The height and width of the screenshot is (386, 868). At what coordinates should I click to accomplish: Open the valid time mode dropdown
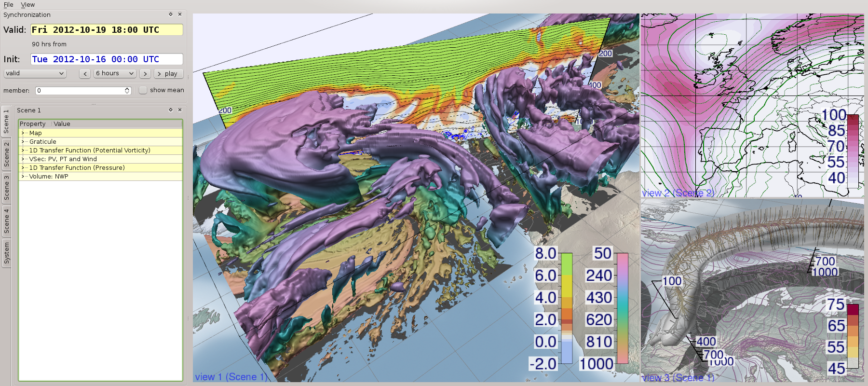(x=35, y=73)
